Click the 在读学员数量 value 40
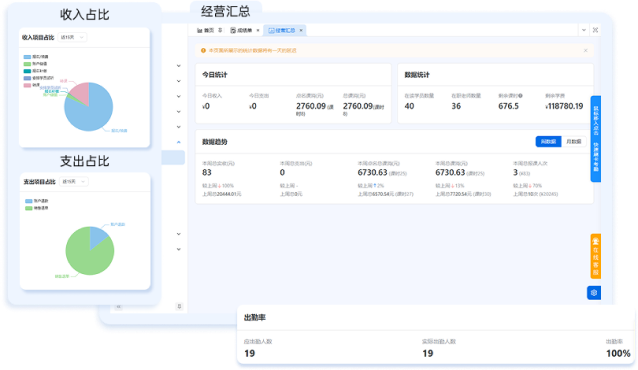The width and height of the screenshot is (638, 370). click(x=409, y=106)
